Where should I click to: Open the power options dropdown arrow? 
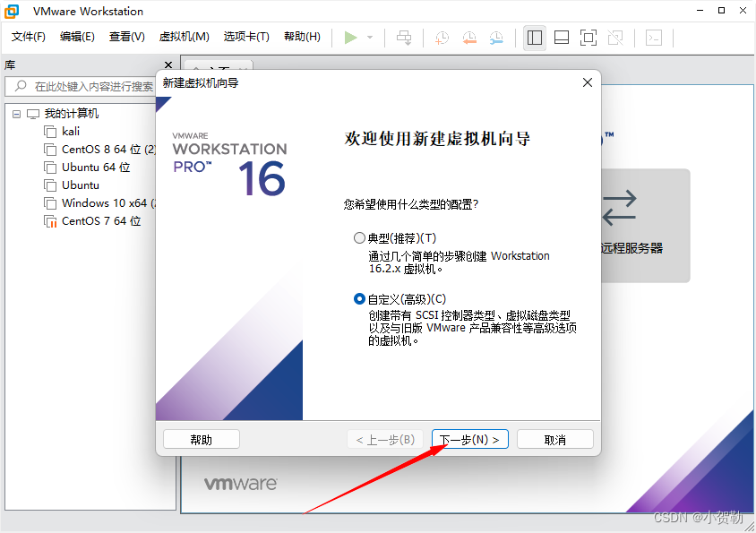point(370,37)
